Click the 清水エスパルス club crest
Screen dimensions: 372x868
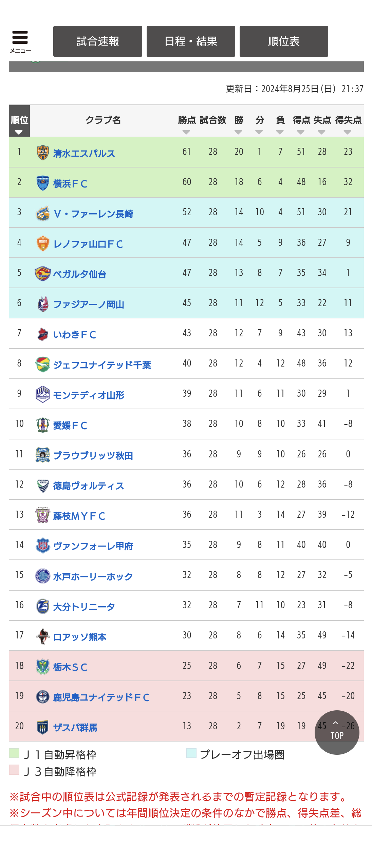tap(43, 153)
